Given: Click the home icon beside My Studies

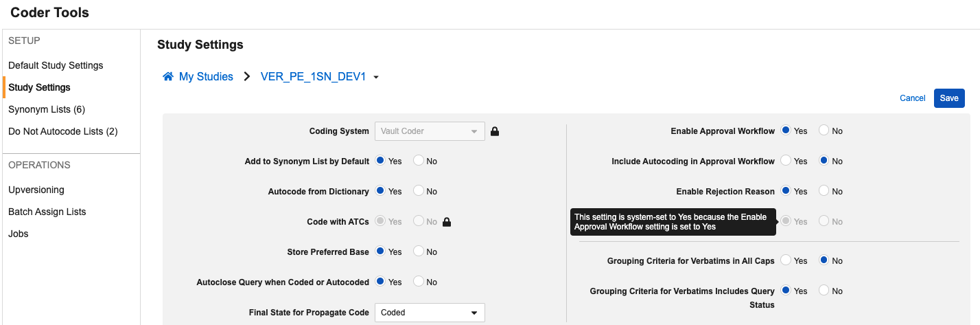Looking at the screenshot, I should [x=168, y=77].
